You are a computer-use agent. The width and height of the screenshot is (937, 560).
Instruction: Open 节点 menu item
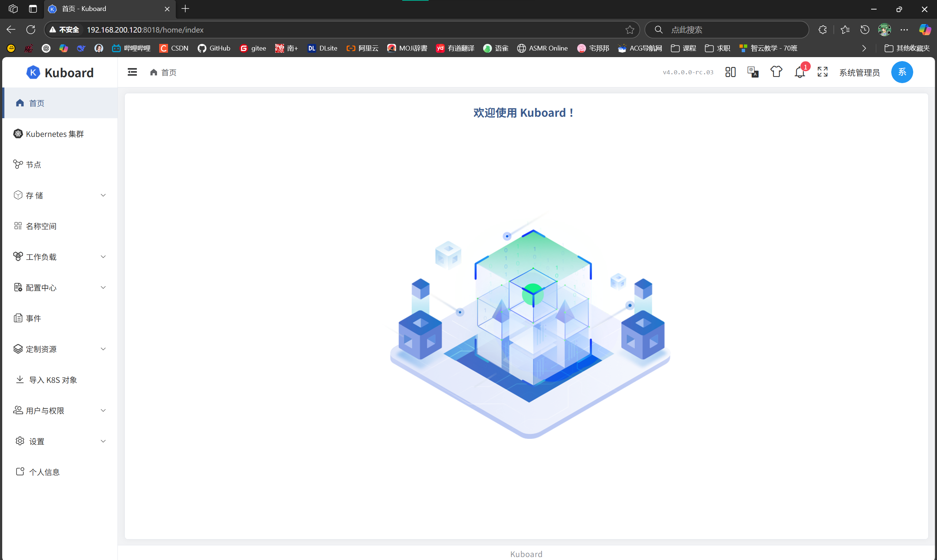coord(60,164)
